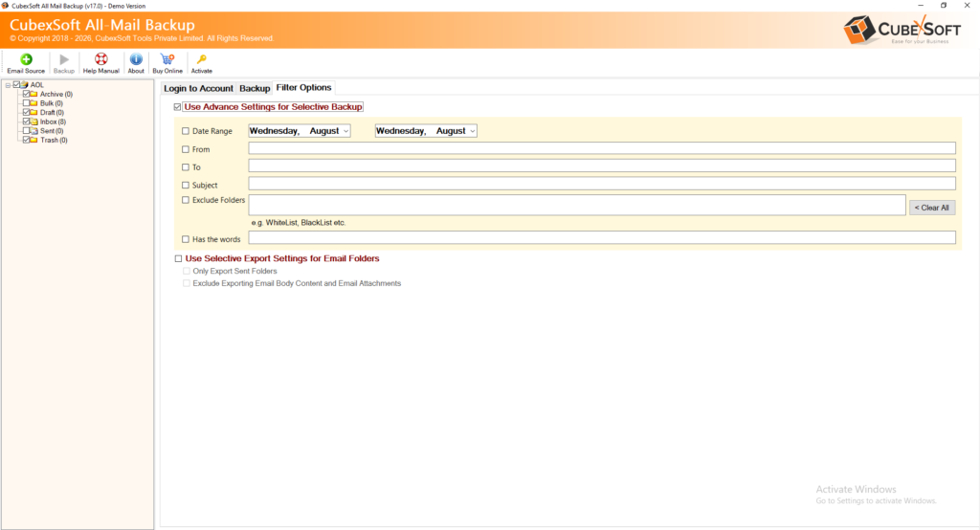Enable the Exclude Folders checkbox
980x530 pixels.
(x=186, y=200)
